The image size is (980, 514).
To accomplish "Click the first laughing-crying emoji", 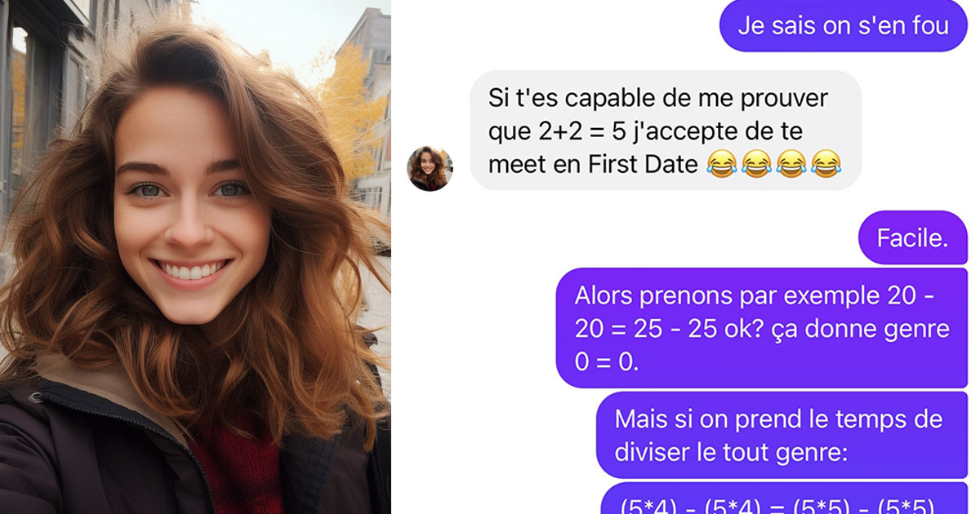I will point(720,164).
